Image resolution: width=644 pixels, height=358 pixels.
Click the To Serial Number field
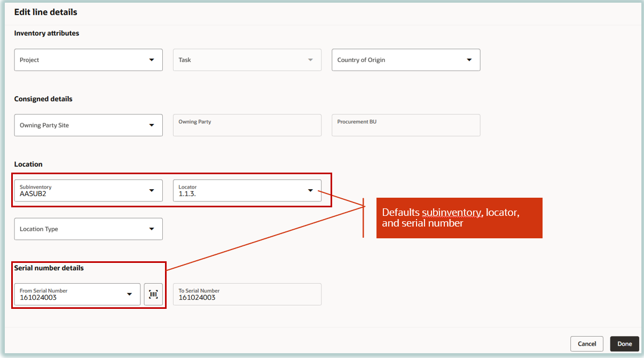click(x=247, y=294)
